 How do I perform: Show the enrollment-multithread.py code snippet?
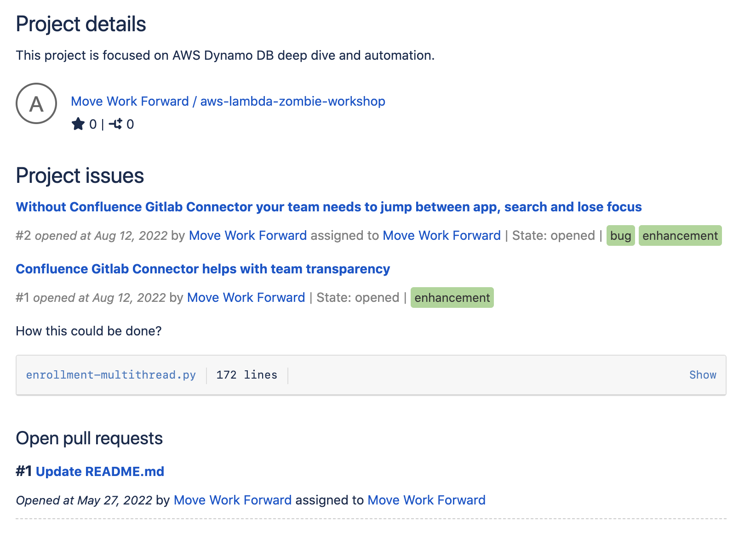(703, 375)
